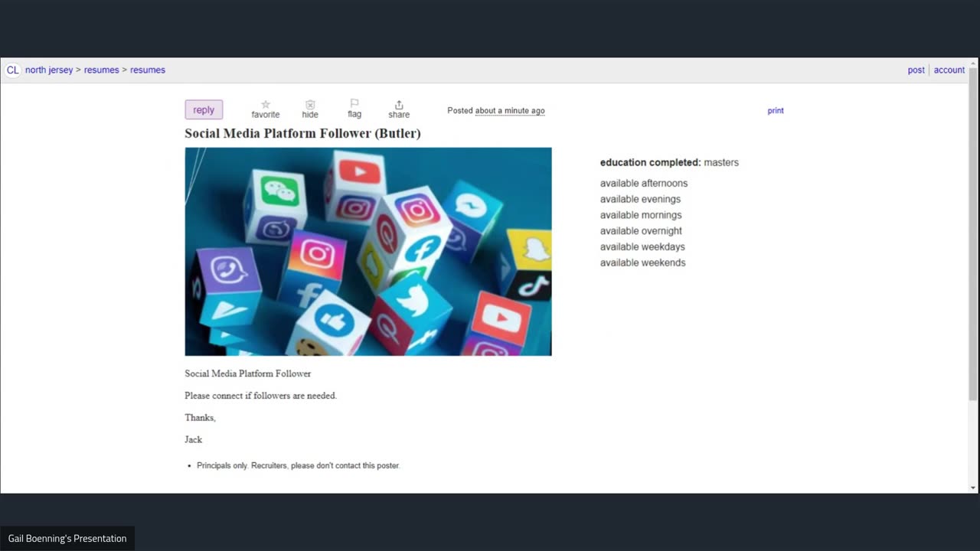Click the reply button
Screen dimensions: 980x551
(x=204, y=109)
